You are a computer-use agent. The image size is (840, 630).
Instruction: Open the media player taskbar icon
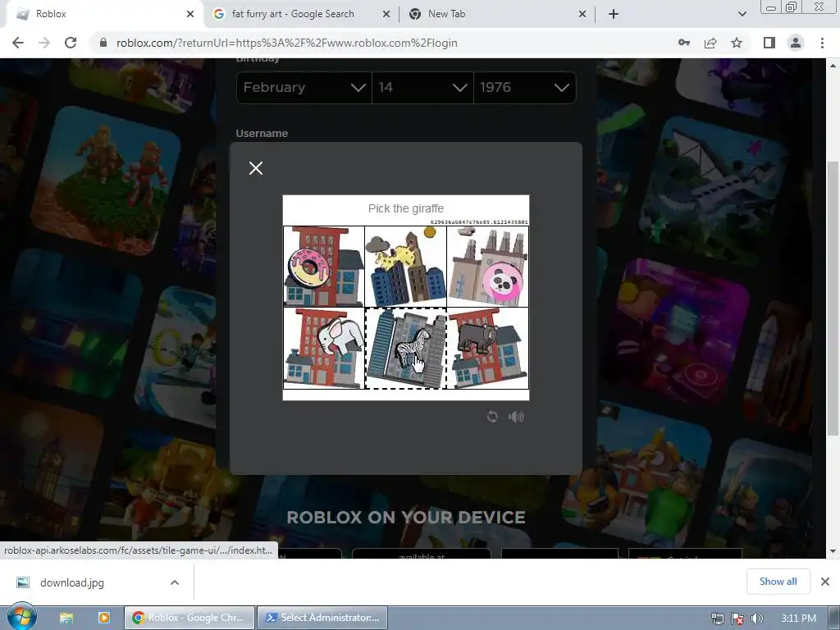104,618
